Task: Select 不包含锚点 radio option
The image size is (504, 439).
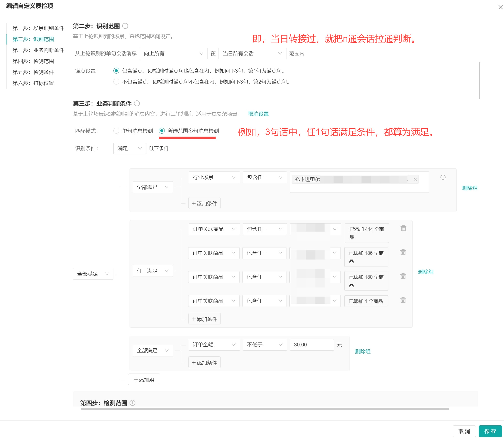Action: pos(116,82)
